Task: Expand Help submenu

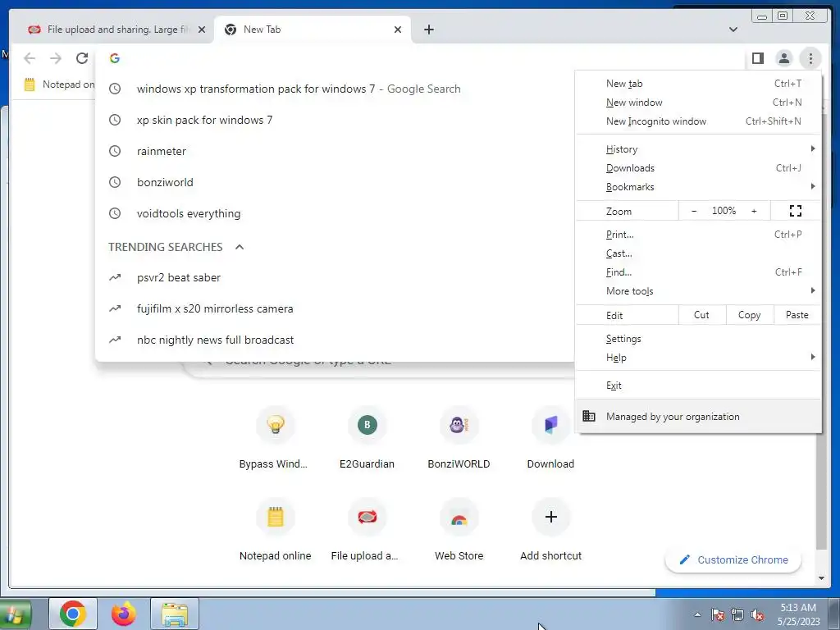Action: tap(698, 358)
